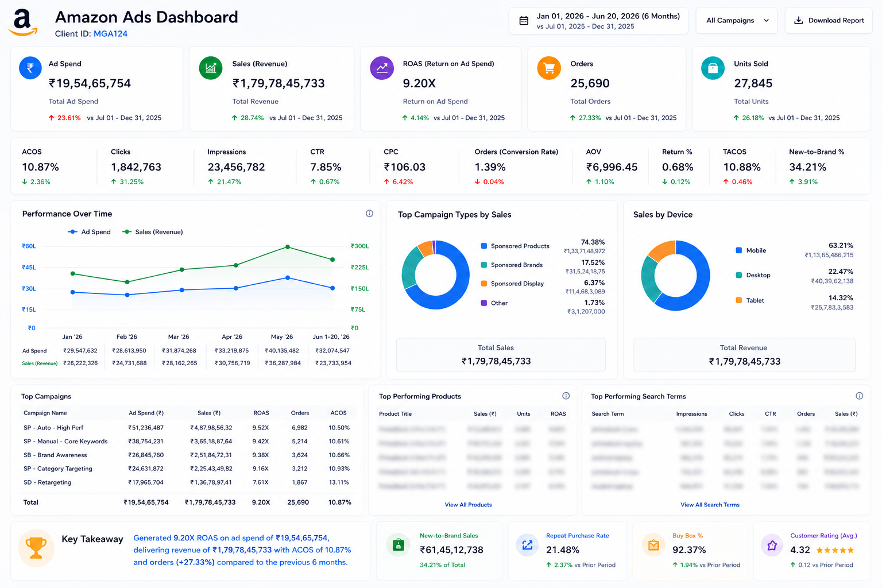Open the View All Products link
This screenshot has height=588, width=882.
[x=468, y=505]
